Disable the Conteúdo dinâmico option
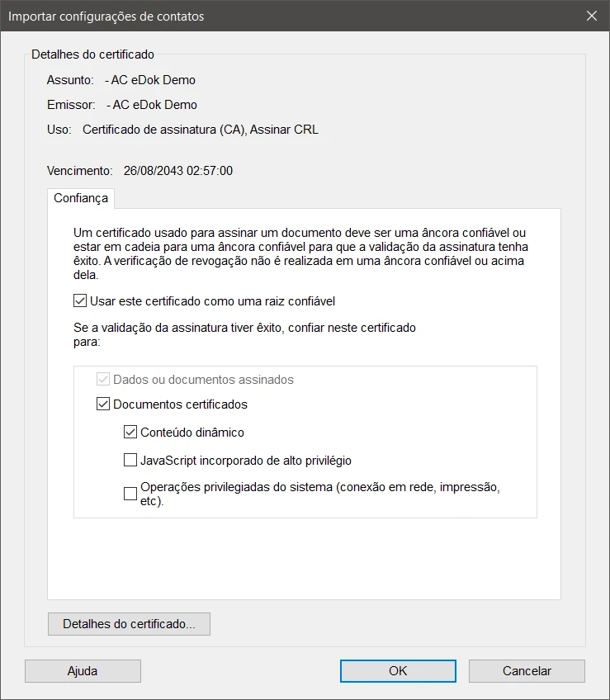 pyautogui.click(x=130, y=432)
